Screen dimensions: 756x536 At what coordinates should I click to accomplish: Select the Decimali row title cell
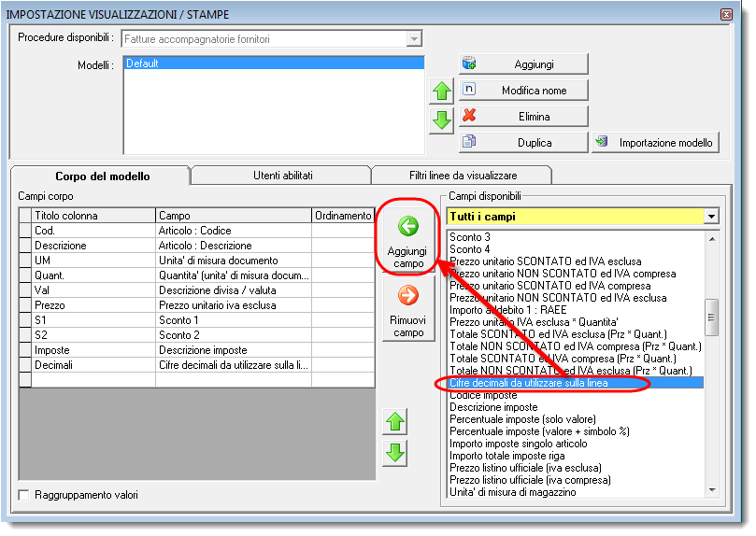coord(93,365)
